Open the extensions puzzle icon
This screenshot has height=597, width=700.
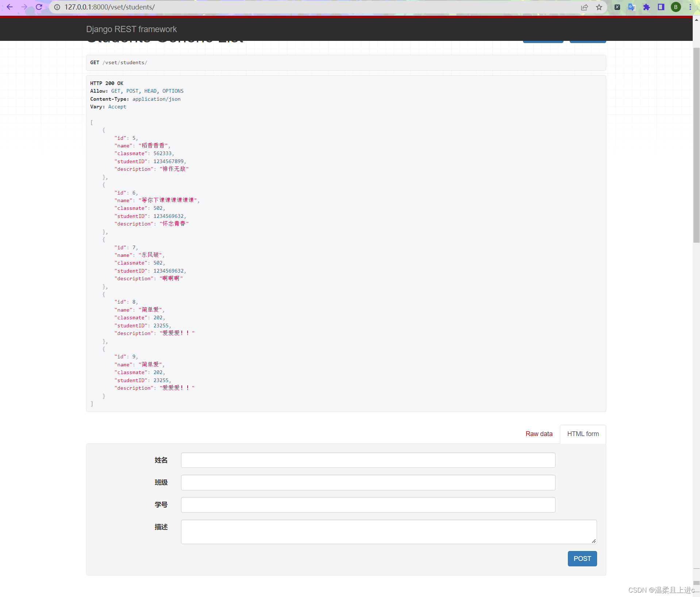[646, 7]
